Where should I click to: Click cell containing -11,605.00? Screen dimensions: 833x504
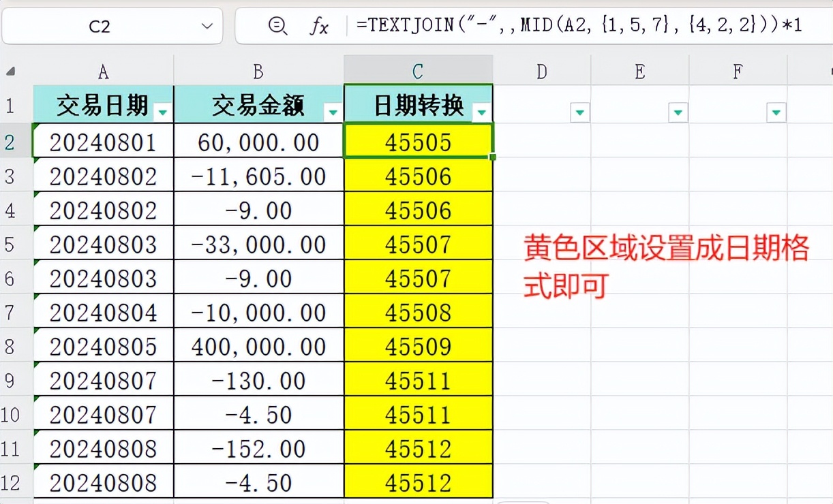[x=259, y=175]
